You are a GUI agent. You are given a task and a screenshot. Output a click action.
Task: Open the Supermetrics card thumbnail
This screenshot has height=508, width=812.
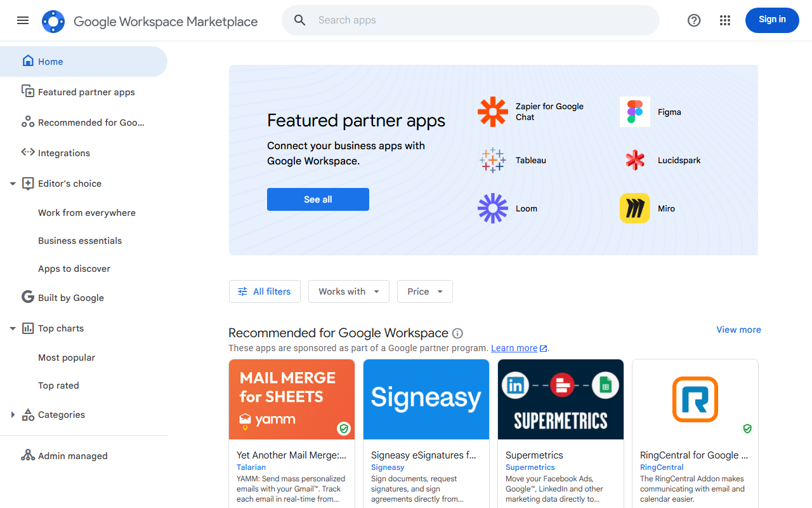point(561,399)
